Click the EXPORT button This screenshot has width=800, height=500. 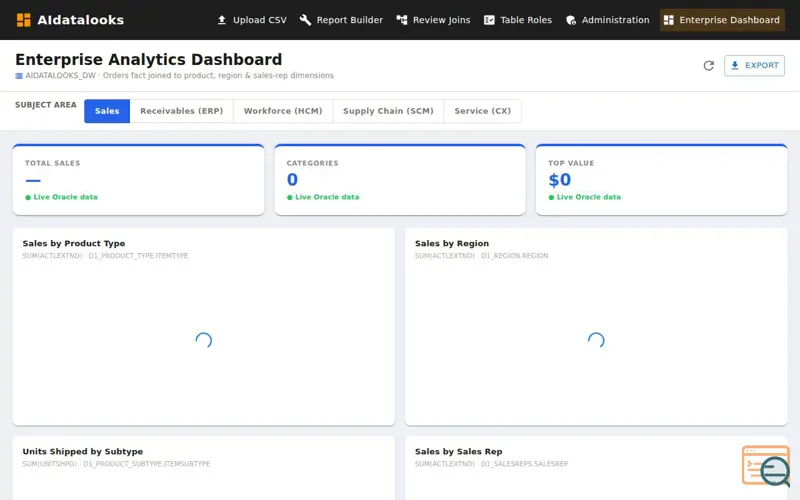coord(754,65)
